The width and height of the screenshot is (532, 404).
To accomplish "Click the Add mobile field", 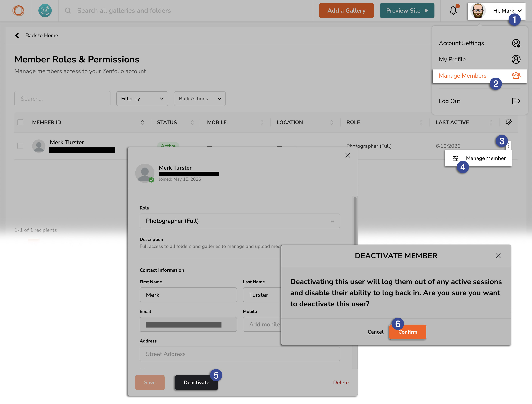I will [x=262, y=325].
